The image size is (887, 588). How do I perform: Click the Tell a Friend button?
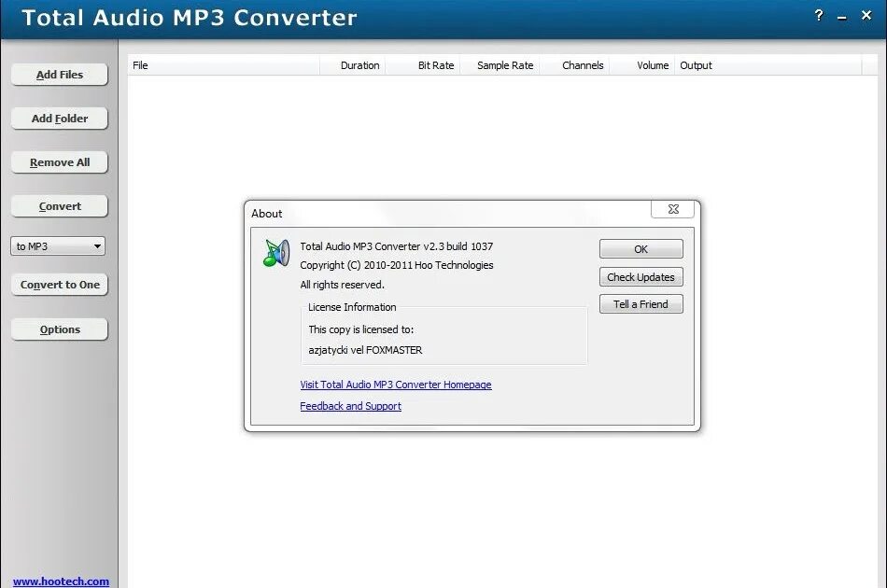[x=641, y=304]
